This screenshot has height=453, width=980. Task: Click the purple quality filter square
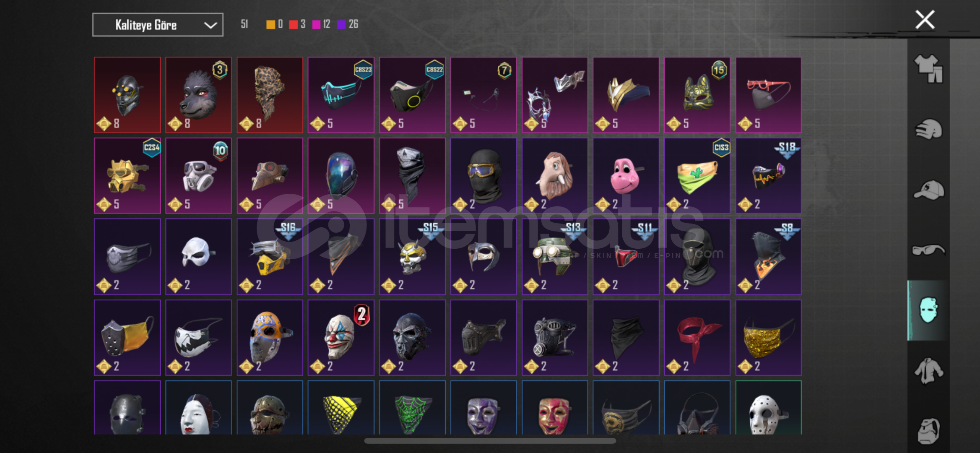(341, 24)
